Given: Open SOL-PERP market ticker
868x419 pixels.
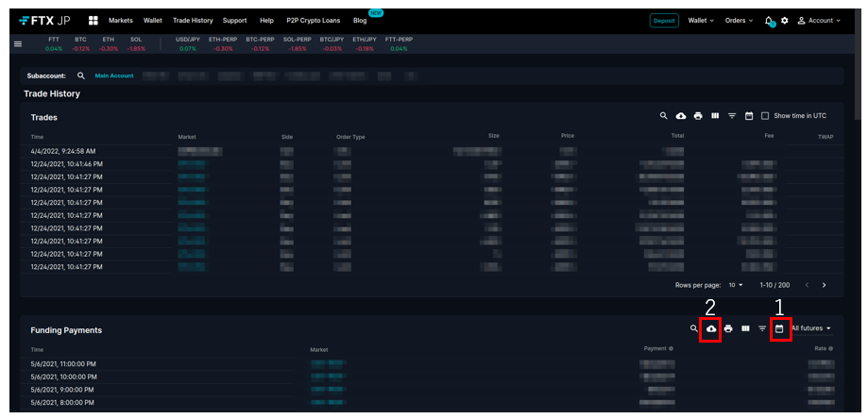Looking at the screenshot, I should tap(298, 43).
